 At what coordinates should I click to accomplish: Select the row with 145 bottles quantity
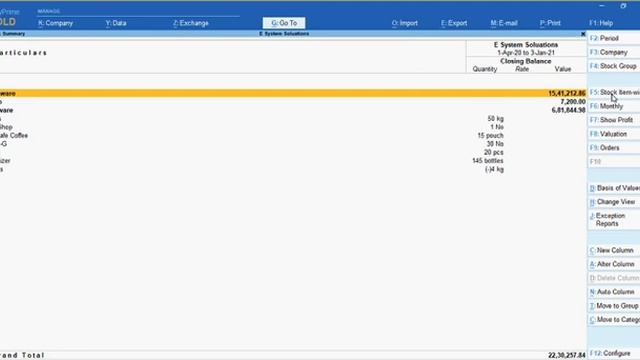(293, 161)
